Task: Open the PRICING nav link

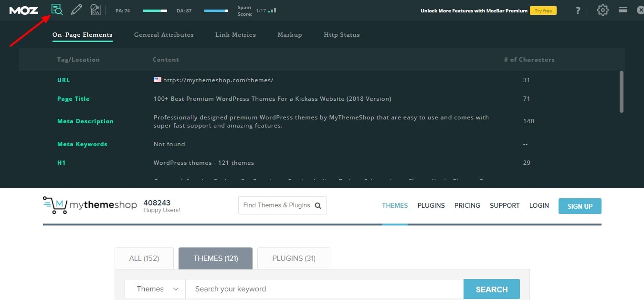Action: click(467, 205)
